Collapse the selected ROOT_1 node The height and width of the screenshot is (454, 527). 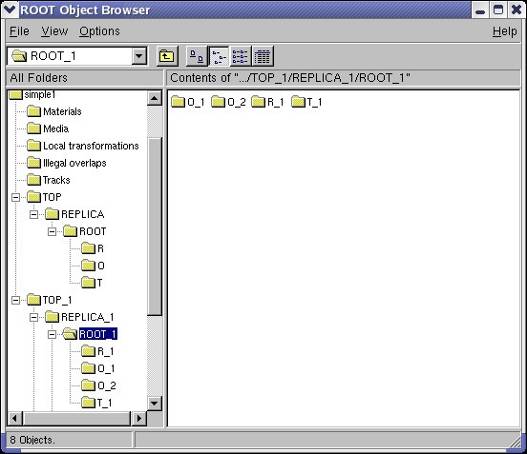click(x=52, y=334)
